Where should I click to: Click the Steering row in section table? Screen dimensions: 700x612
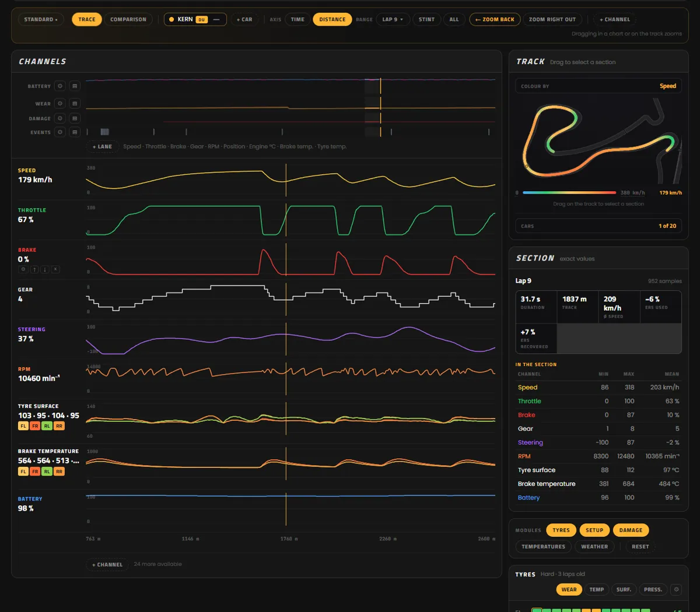pos(598,442)
